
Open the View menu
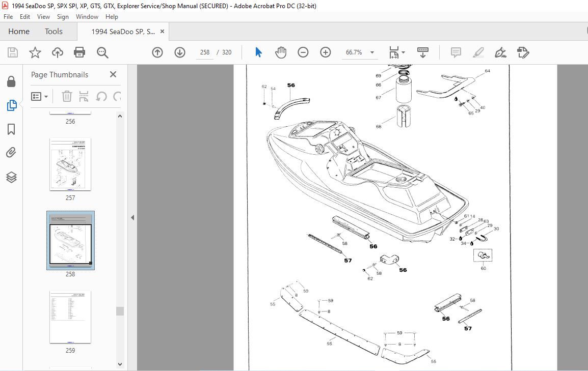pos(43,16)
